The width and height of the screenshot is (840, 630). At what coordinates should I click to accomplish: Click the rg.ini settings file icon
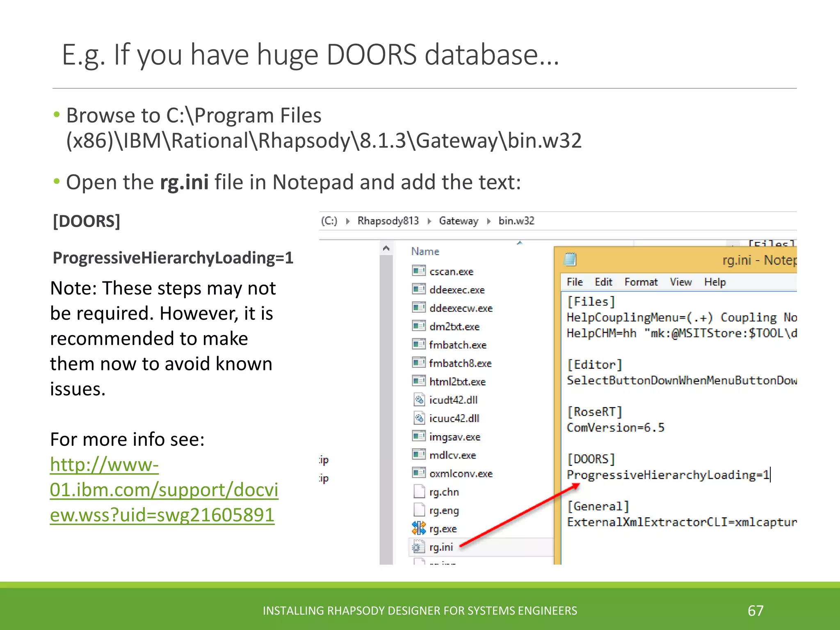tap(418, 547)
